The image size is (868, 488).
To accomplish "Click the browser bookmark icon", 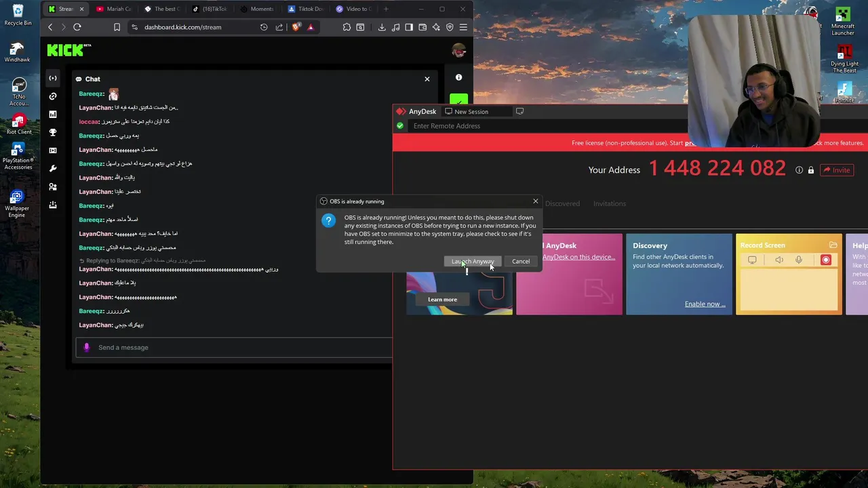I will tap(117, 27).
